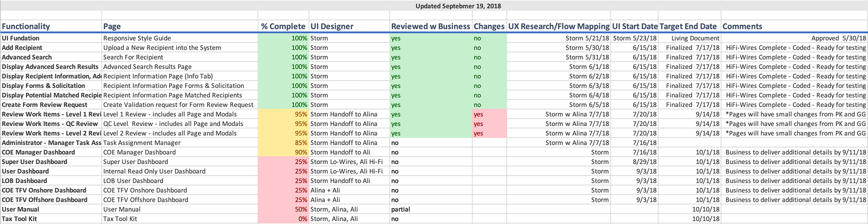This screenshot has width=868, height=224.
Task: Click the COE Manager Dashboard functionality cell
Action: point(51,152)
